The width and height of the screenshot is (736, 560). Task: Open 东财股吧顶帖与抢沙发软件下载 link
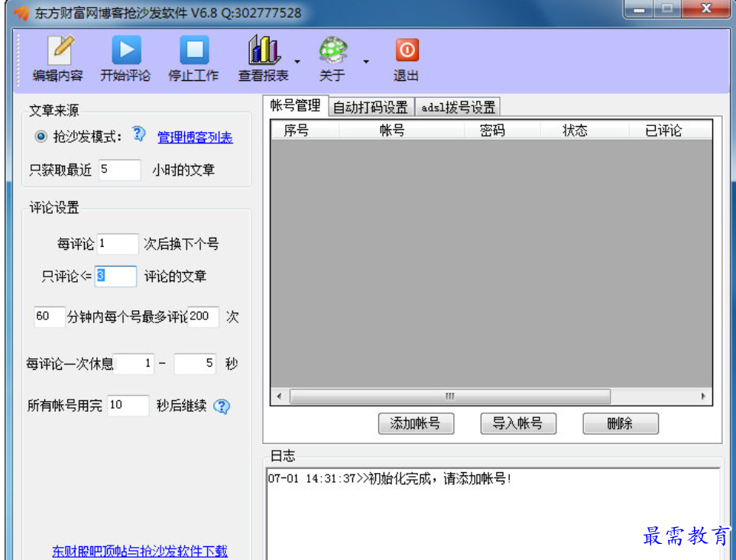click(139, 551)
